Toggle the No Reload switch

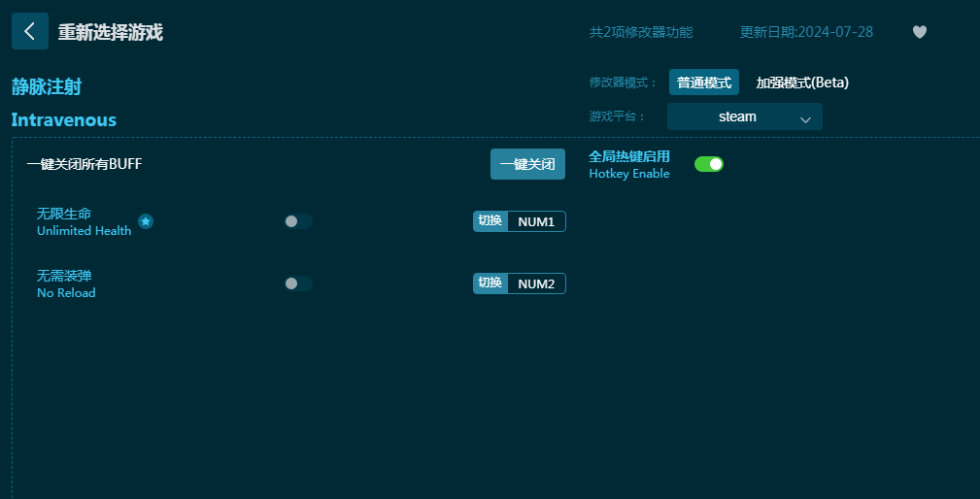[298, 283]
